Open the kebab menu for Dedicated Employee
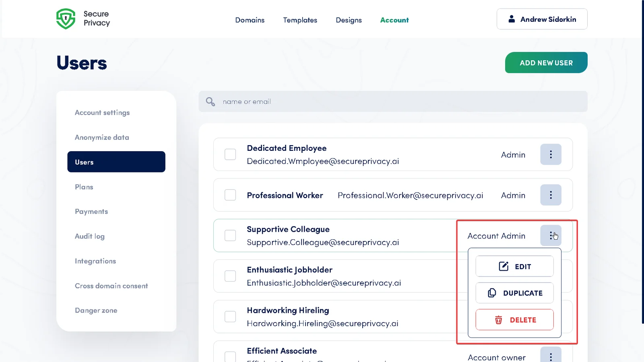 [551, 154]
